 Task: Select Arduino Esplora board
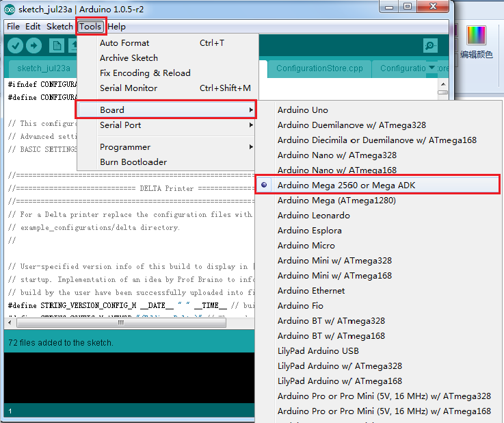point(377,231)
